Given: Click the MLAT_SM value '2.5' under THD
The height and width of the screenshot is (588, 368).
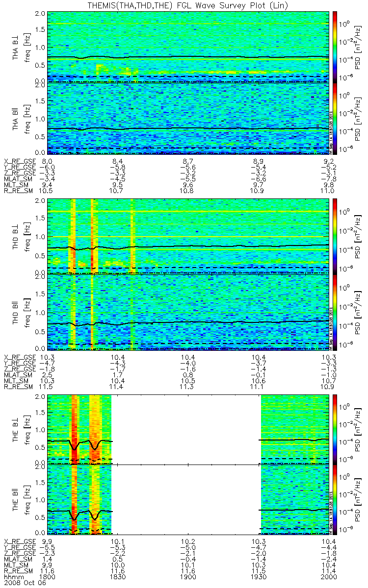Looking at the screenshot, I should tap(48, 375).
